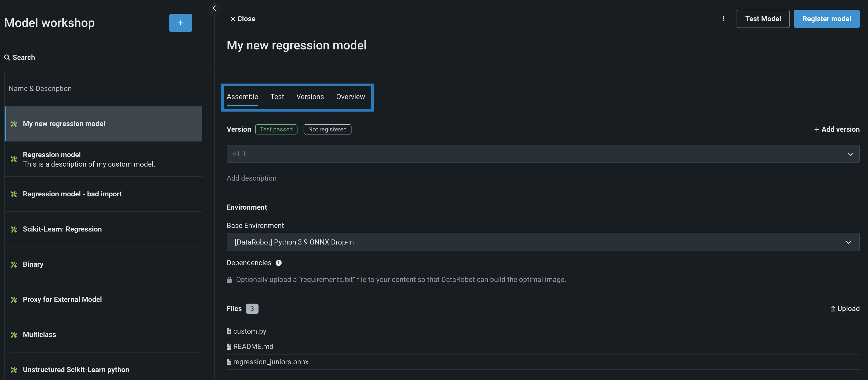
Task: Click the regression_juniors.onnx file icon
Action: point(229,362)
